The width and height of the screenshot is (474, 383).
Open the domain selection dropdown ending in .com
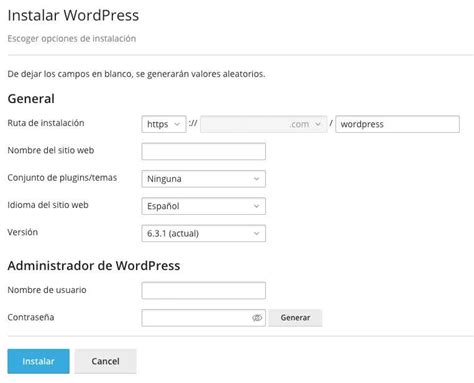pyautogui.click(x=264, y=124)
